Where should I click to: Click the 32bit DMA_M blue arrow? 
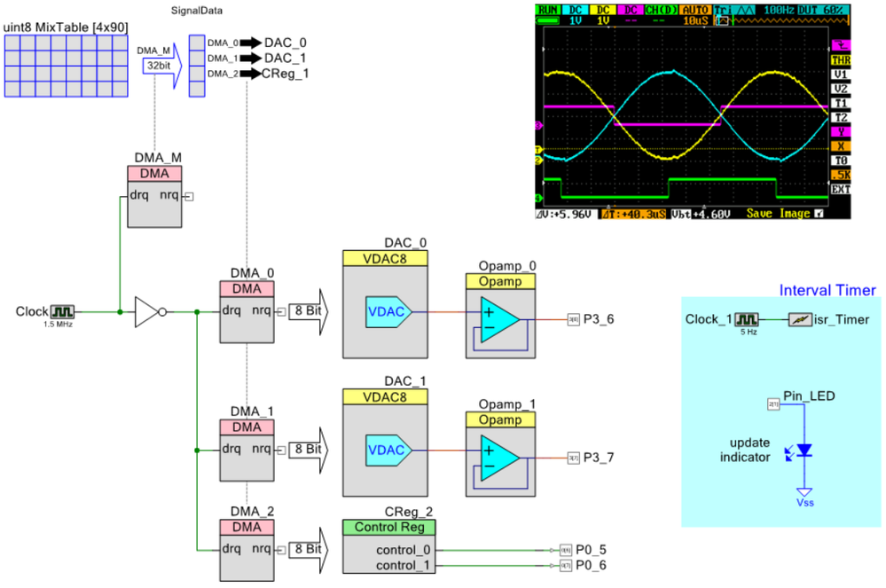[x=160, y=64]
